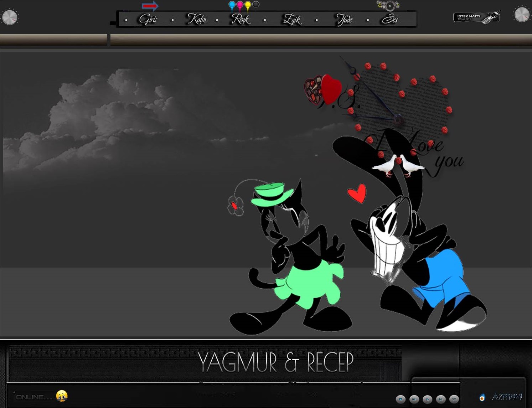
Task: Toggle shuffle playback
Action: [454, 399]
